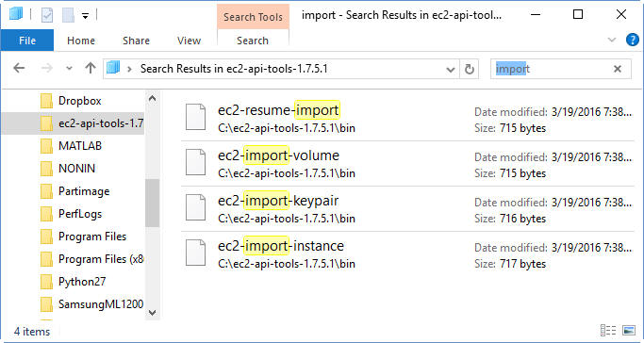
Task: Click the navigation pane scrollbar thumb
Action: coord(153,204)
